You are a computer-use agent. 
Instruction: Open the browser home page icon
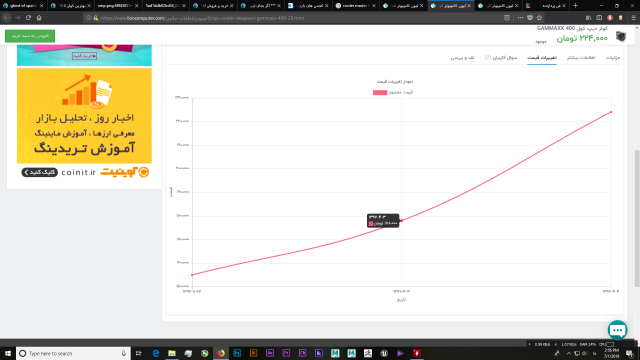point(39,18)
